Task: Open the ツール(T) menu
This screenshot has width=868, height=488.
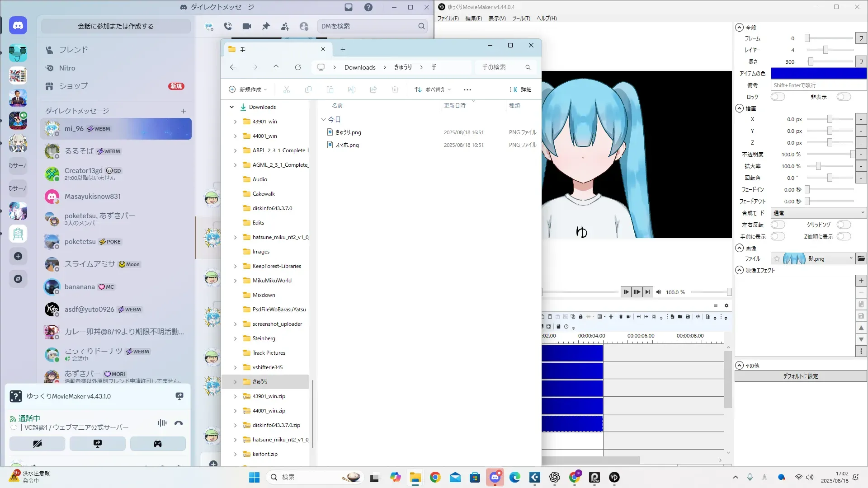Action: point(521,19)
